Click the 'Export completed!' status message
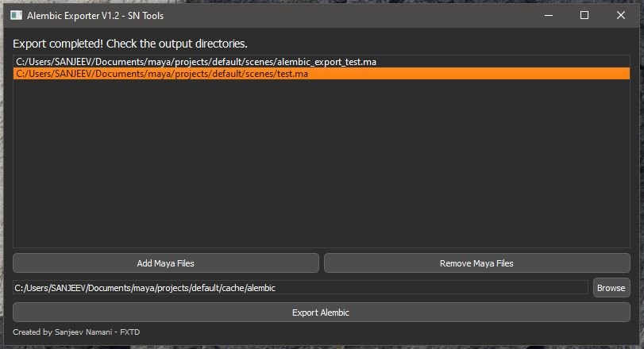This screenshot has height=349, width=644. [130, 44]
